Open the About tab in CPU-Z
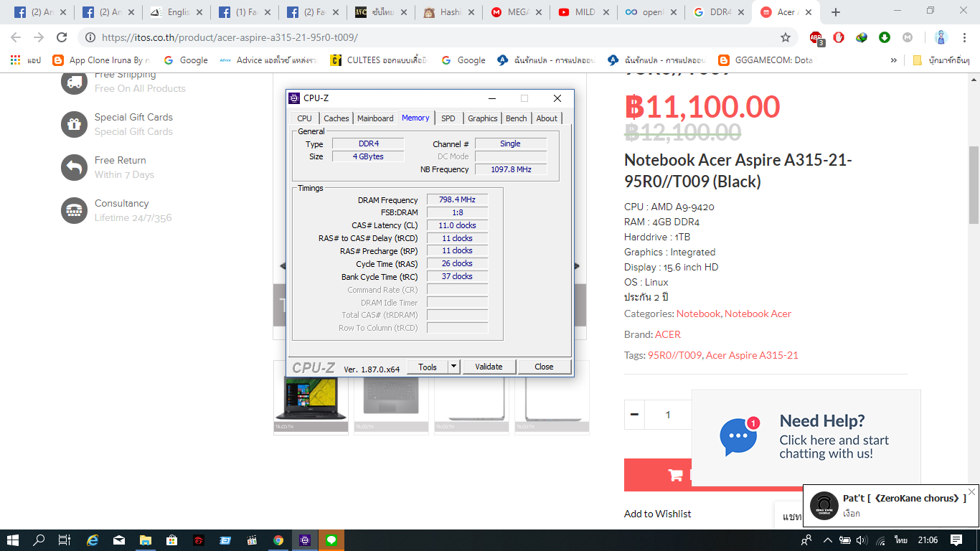 click(x=547, y=118)
